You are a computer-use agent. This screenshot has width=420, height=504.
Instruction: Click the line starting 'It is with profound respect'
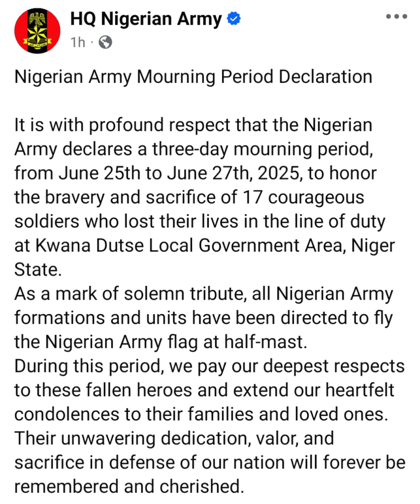point(193,125)
